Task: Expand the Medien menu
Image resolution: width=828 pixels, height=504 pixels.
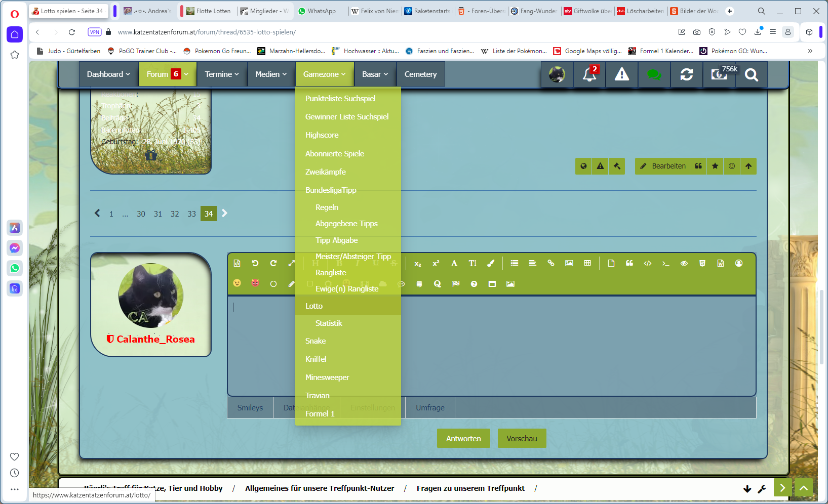Action: 271,74
